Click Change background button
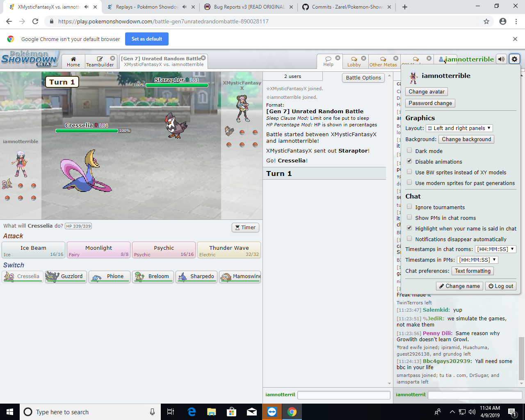Screen dimensions: 525x420 [466, 139]
